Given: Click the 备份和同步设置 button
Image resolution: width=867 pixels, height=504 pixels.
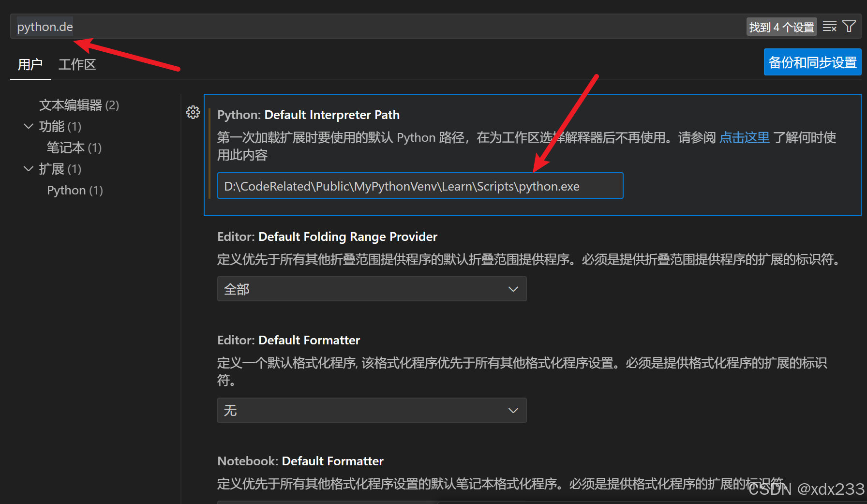Looking at the screenshot, I should point(812,62).
